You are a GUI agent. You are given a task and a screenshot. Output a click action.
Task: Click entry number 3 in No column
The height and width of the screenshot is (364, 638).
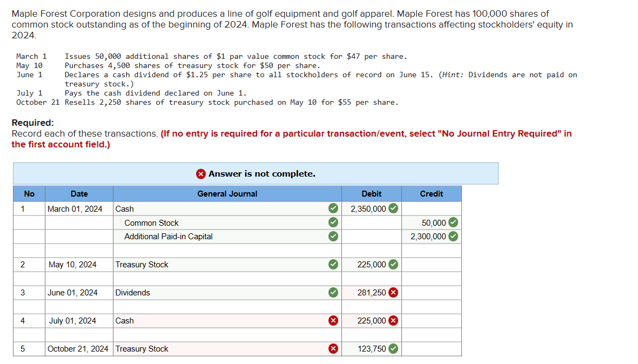[23, 292]
